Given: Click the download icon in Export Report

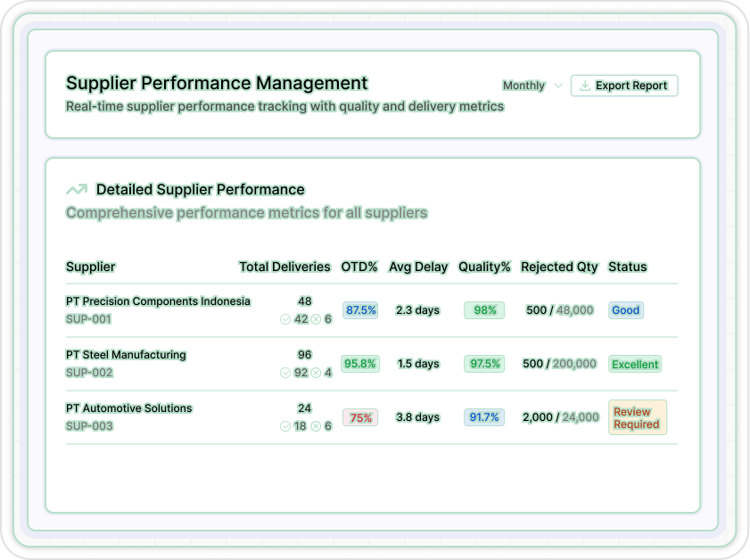Looking at the screenshot, I should pos(585,86).
